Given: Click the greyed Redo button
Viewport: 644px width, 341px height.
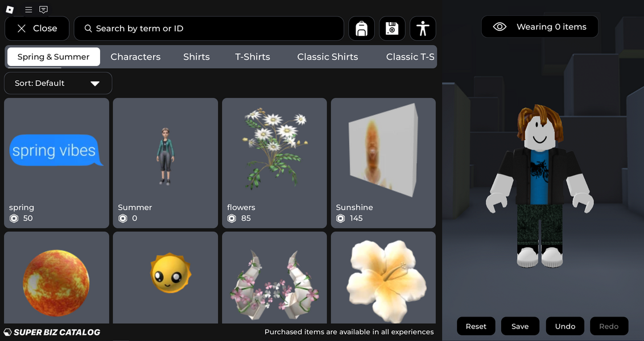Looking at the screenshot, I should point(609,326).
